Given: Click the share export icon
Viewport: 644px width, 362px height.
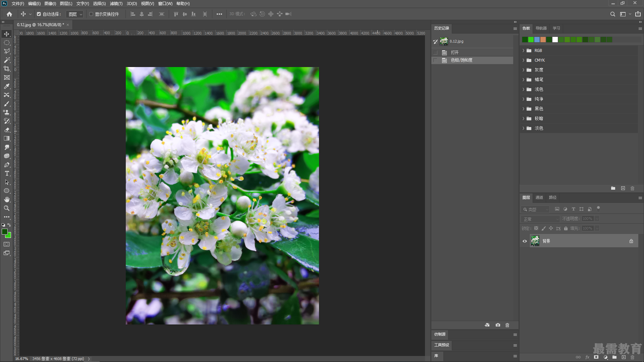Looking at the screenshot, I should point(638,14).
